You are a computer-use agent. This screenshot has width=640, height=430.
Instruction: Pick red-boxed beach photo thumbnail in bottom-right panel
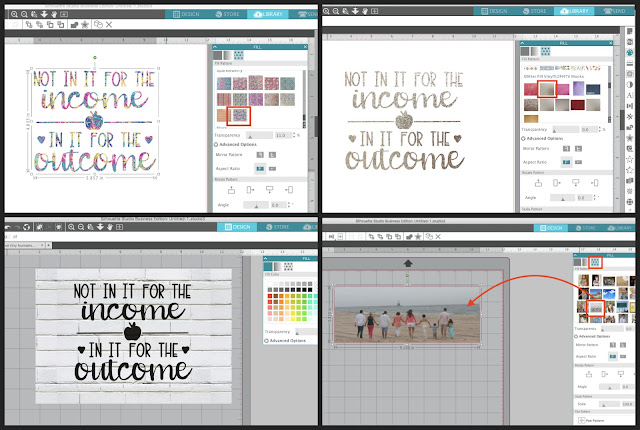coord(595,307)
